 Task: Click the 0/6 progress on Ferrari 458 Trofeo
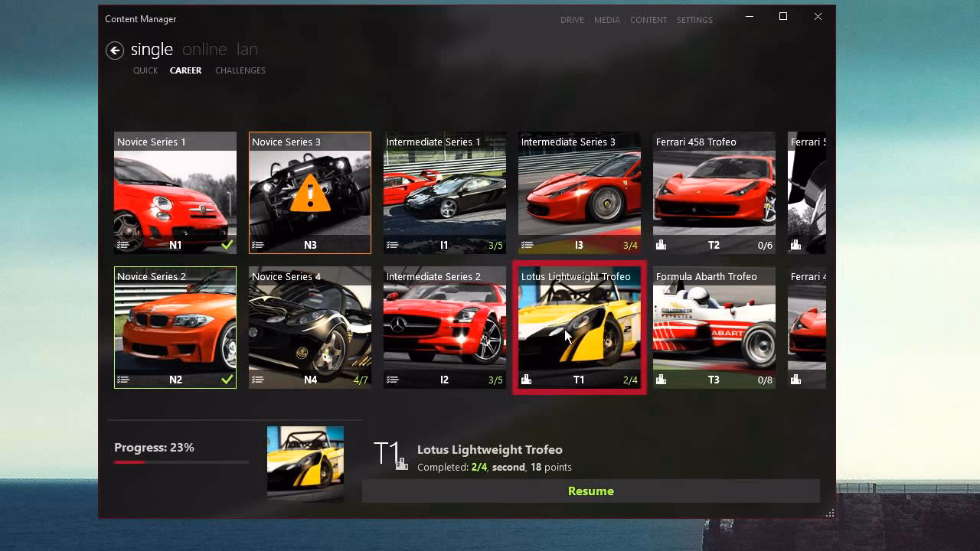(765, 246)
